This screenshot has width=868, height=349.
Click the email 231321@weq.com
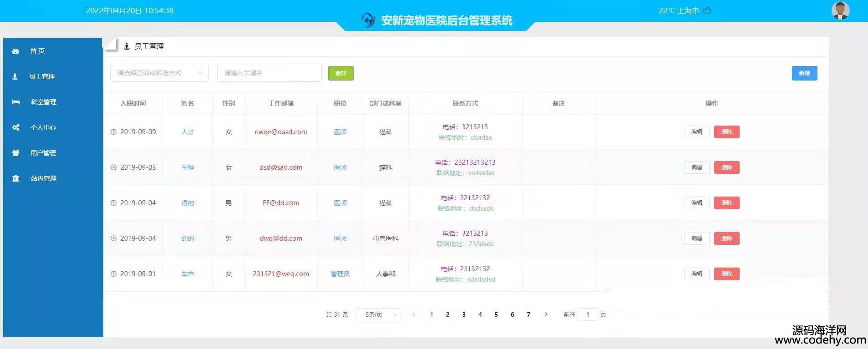point(281,274)
